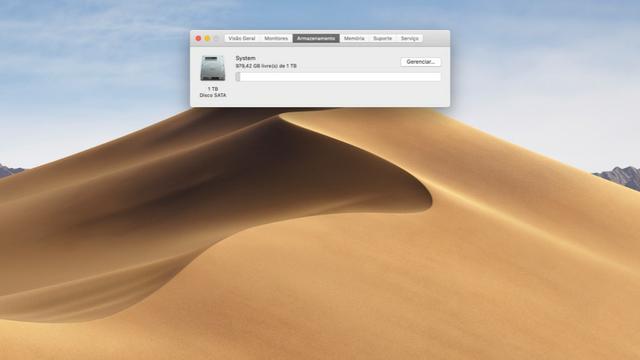640x360 pixels.
Task: Select the Armazenamento tab
Action: click(x=316, y=38)
